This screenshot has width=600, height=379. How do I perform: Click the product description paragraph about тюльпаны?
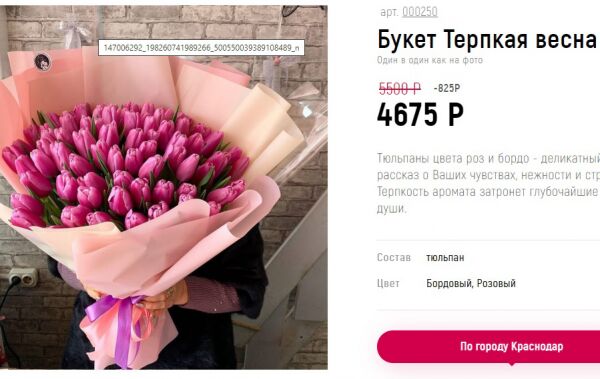point(488,183)
